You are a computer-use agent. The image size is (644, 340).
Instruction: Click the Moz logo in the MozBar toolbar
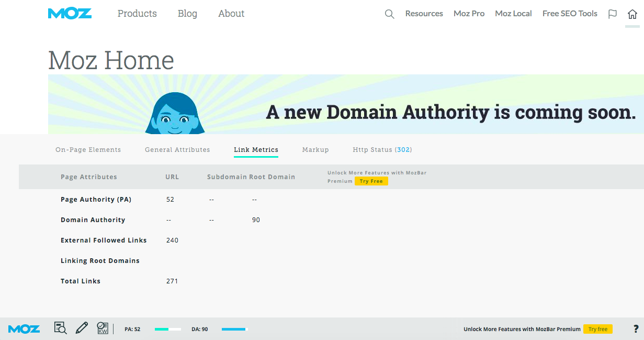tap(24, 328)
